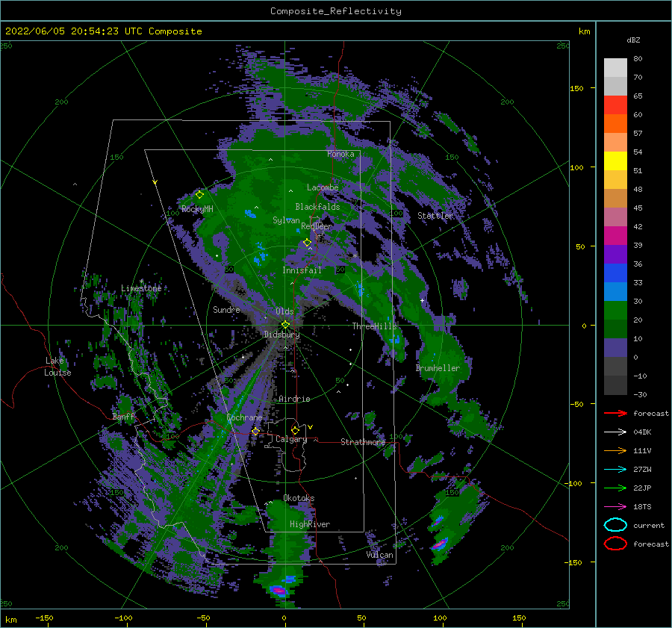
Task: Click the 111V legend label
Action: pyautogui.click(x=642, y=450)
